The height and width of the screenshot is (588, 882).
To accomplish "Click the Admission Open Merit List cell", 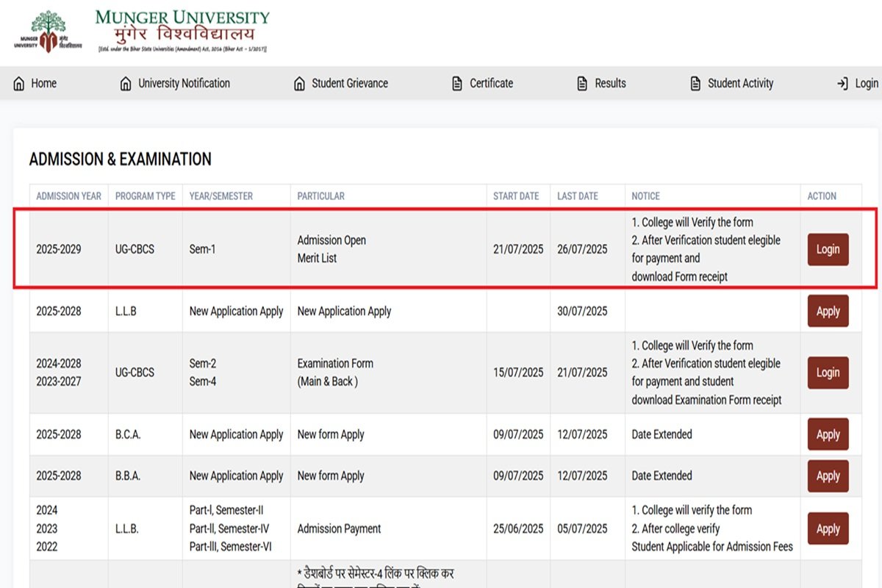I will (331, 249).
